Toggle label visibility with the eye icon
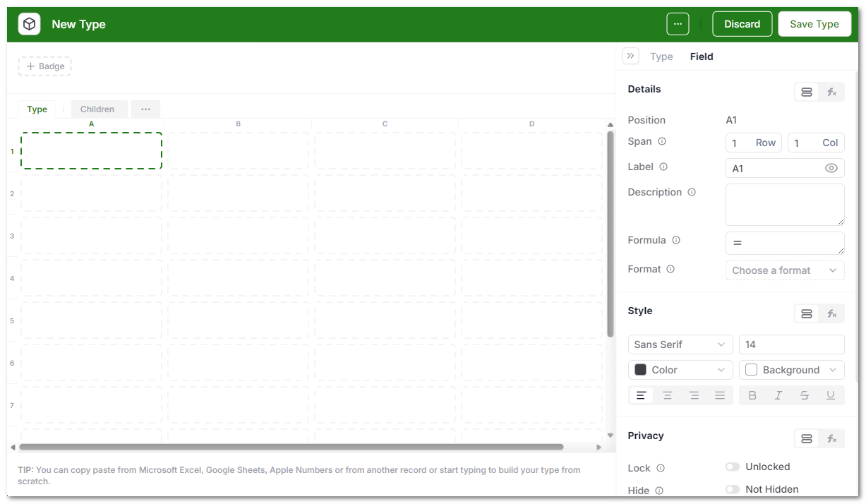 833,168
